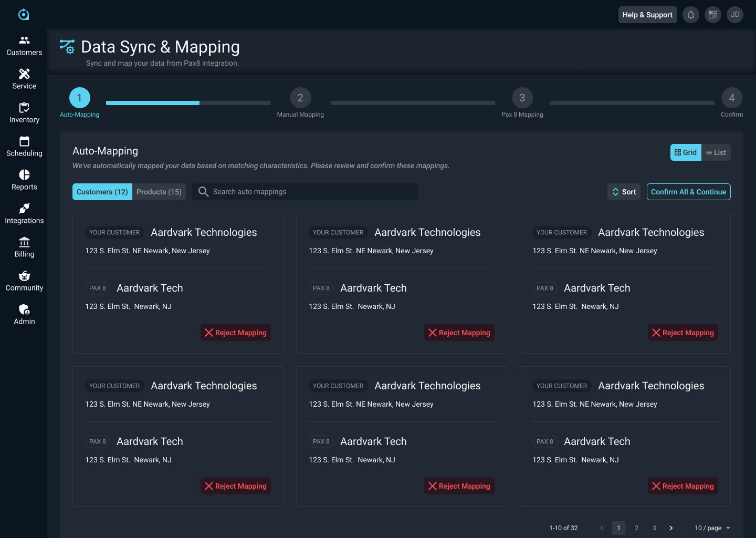Open the Scheduling calendar
This screenshot has width=756, height=538.
coord(24,147)
